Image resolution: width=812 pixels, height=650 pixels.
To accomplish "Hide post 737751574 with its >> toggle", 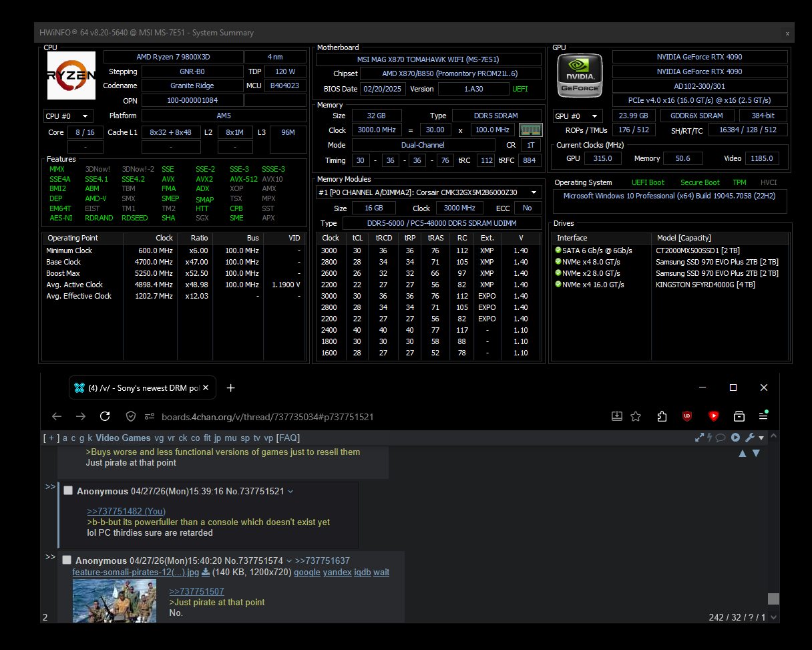I will (50, 556).
